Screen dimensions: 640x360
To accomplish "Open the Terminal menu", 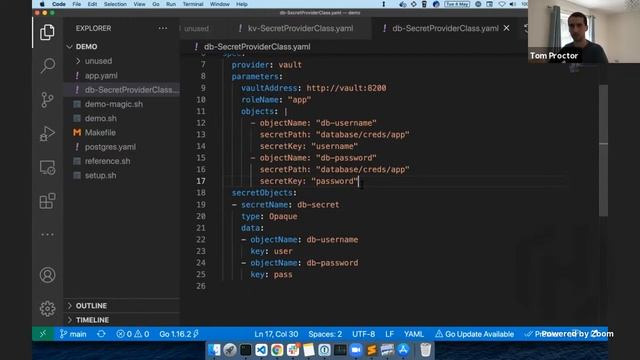I will [x=193, y=4].
